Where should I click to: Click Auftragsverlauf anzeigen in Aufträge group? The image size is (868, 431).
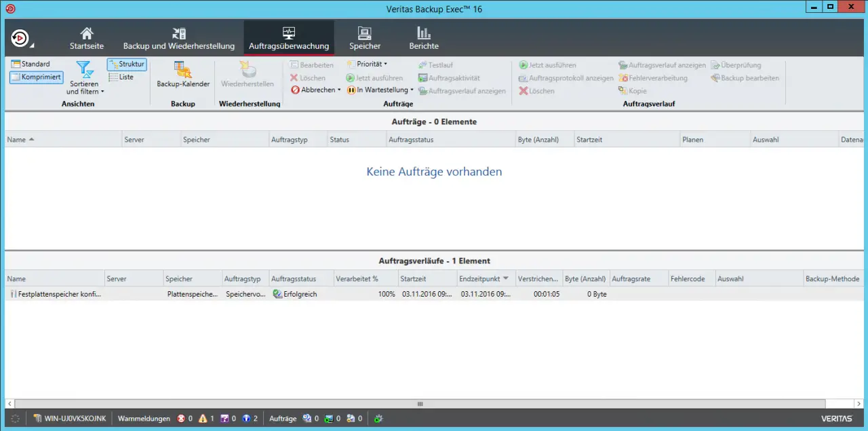point(462,91)
